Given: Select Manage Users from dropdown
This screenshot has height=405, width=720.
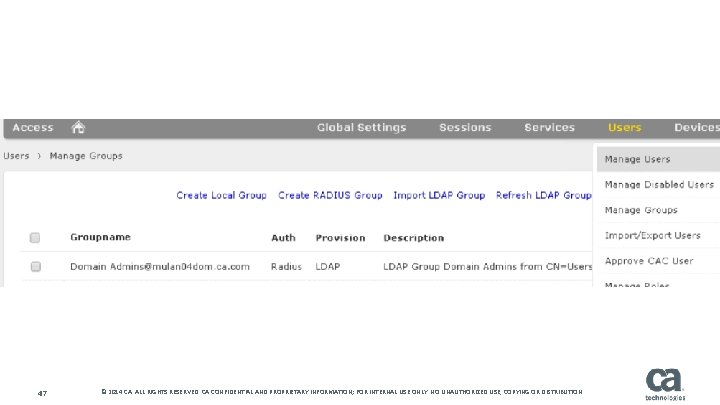Looking at the screenshot, I should (658, 159).
